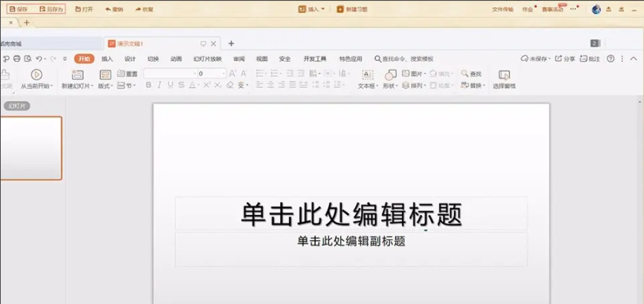Click the undo arrow in quick access bar
The height and width of the screenshot is (304, 644).
tap(39, 58)
